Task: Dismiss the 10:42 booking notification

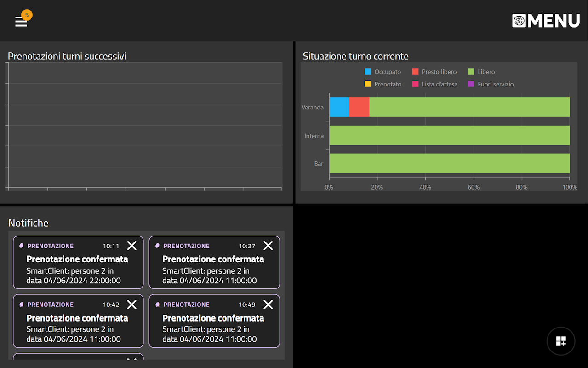Action: 132,305
